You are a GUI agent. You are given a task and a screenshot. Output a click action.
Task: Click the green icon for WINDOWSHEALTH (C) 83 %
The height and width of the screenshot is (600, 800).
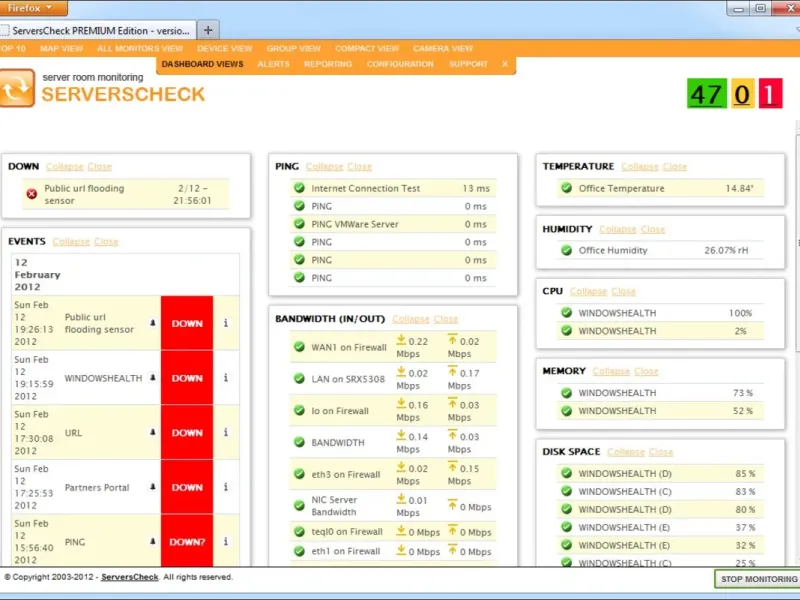[566, 491]
